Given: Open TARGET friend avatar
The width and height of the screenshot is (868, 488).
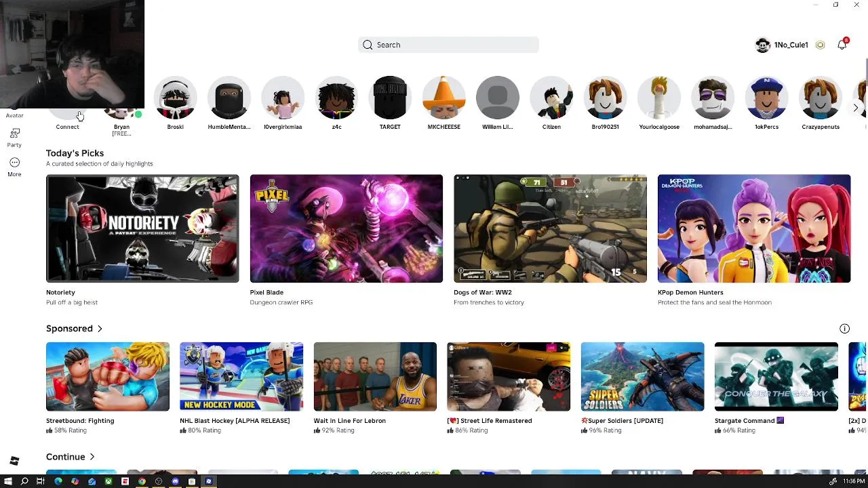Looking at the screenshot, I should coord(390,98).
